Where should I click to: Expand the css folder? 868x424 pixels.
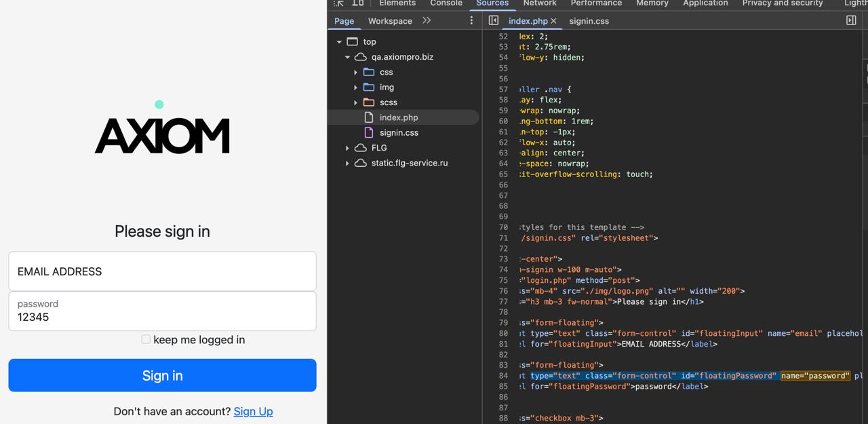coord(355,73)
